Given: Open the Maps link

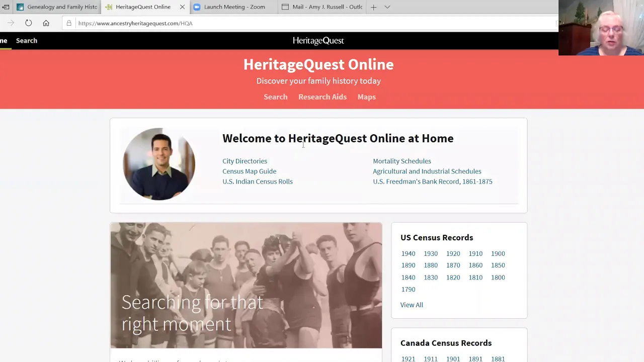Looking at the screenshot, I should coord(367,97).
